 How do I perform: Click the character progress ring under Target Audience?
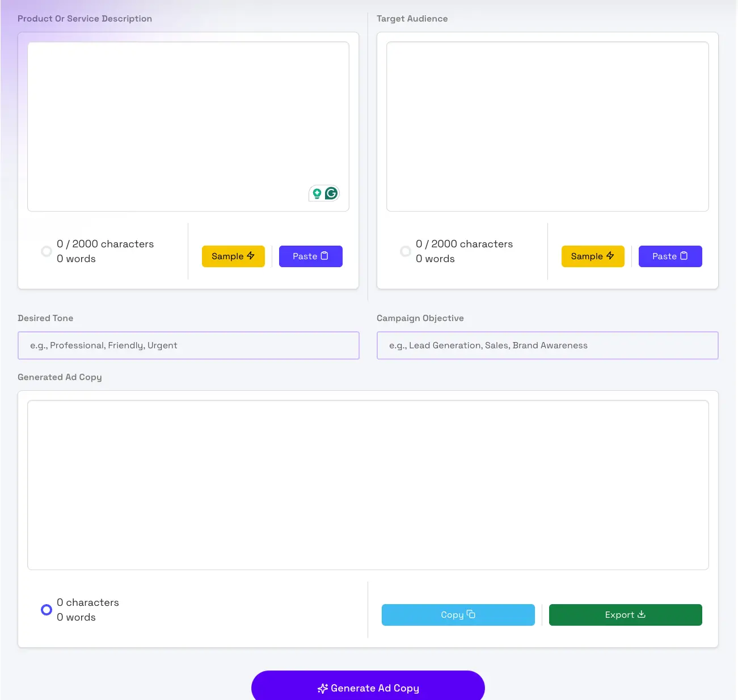[x=406, y=251]
